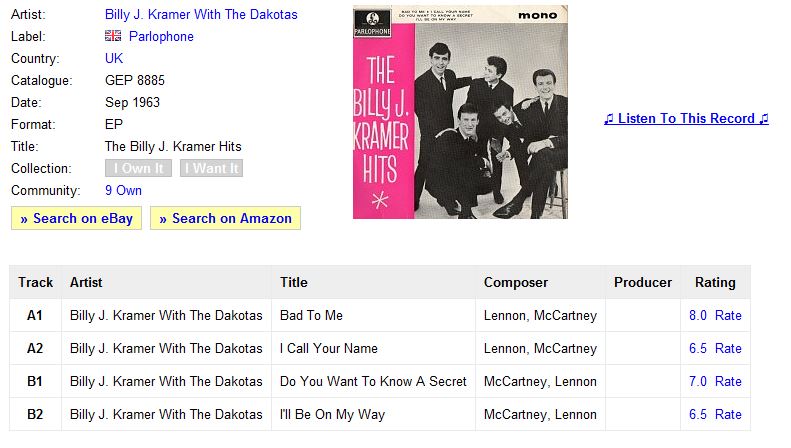
Task: Click Listen To This Record link
Action: point(686,118)
